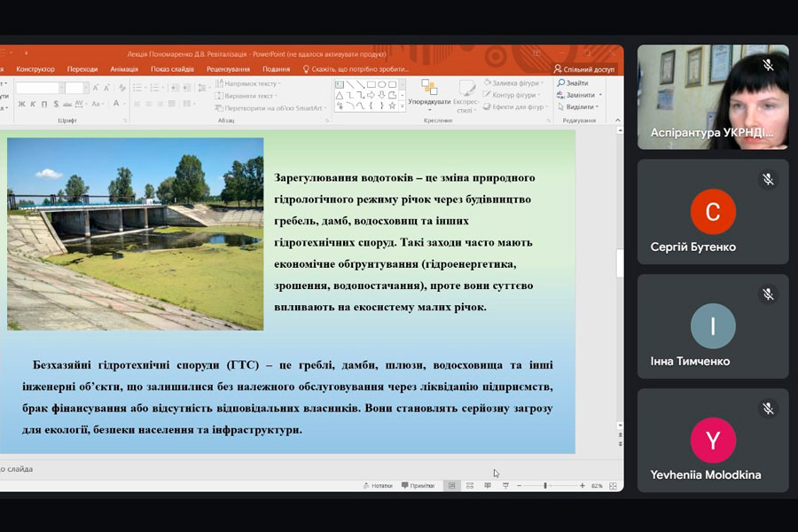Open Reading view from status bar
798x532 pixels.
488,486
